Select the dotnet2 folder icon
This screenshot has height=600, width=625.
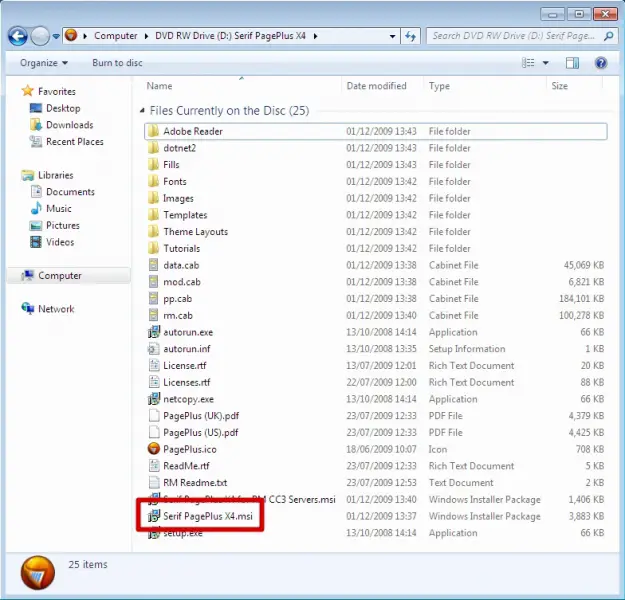click(x=153, y=148)
